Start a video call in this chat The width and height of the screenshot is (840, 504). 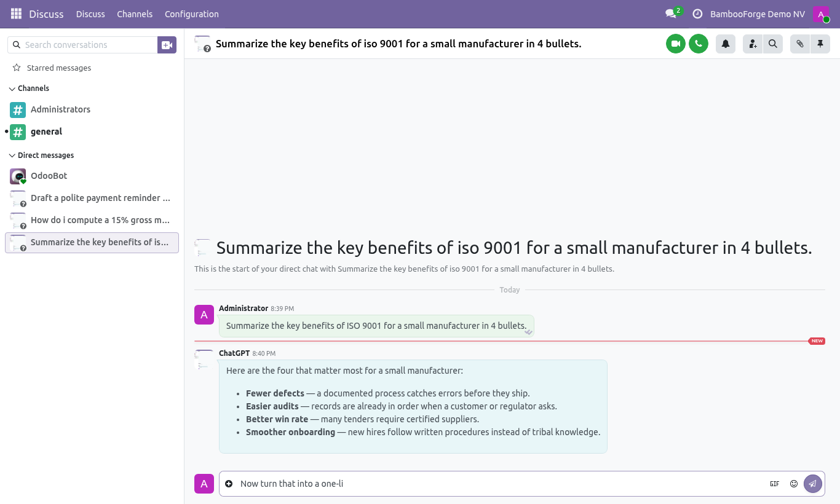point(675,44)
